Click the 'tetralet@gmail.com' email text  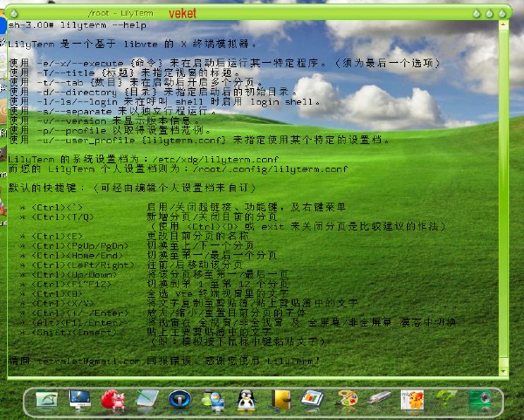[88, 361]
